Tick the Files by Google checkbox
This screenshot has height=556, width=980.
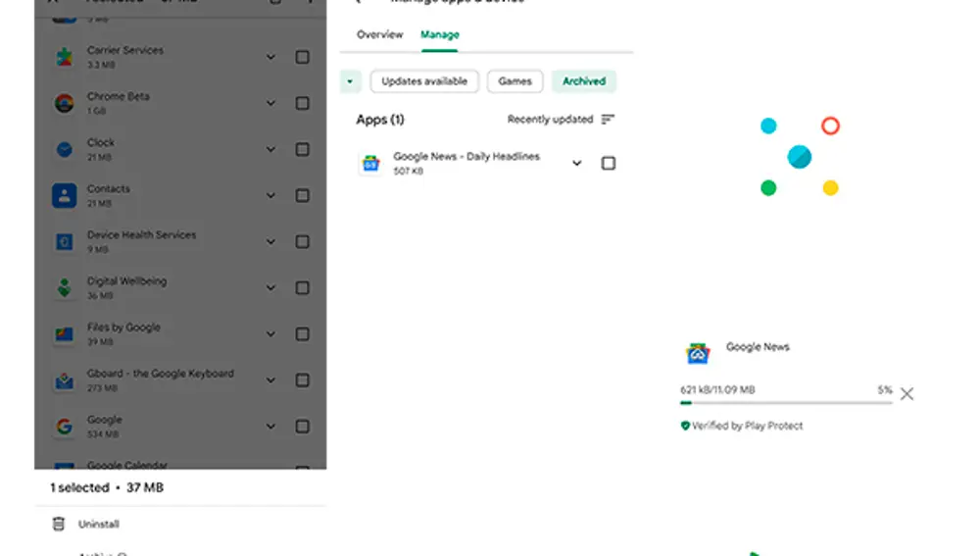point(302,334)
